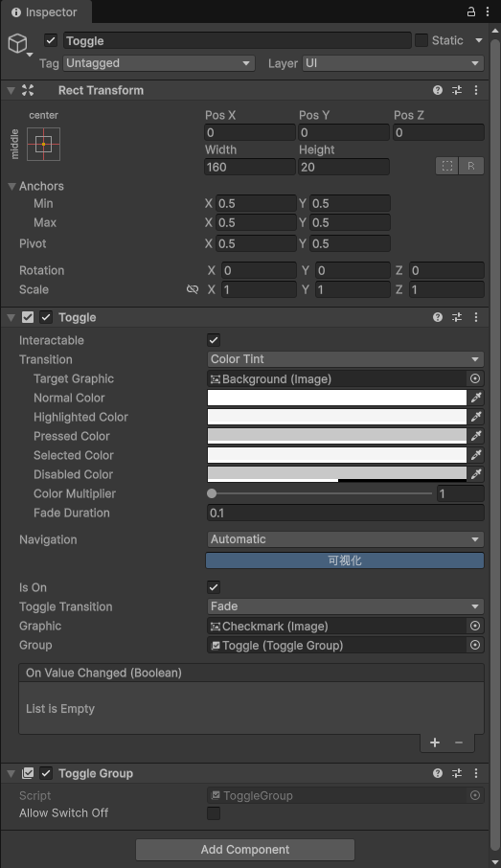Select the Inspector tab

pyautogui.click(x=44, y=12)
